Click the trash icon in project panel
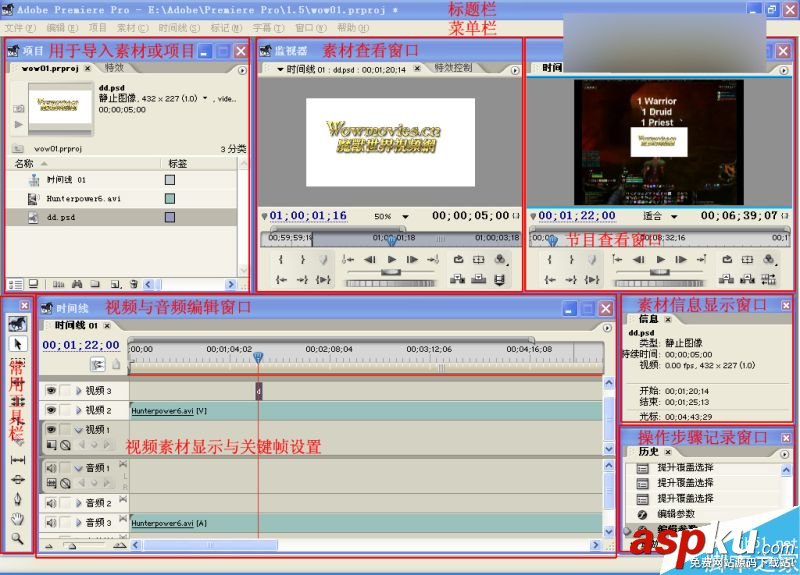 click(134, 284)
